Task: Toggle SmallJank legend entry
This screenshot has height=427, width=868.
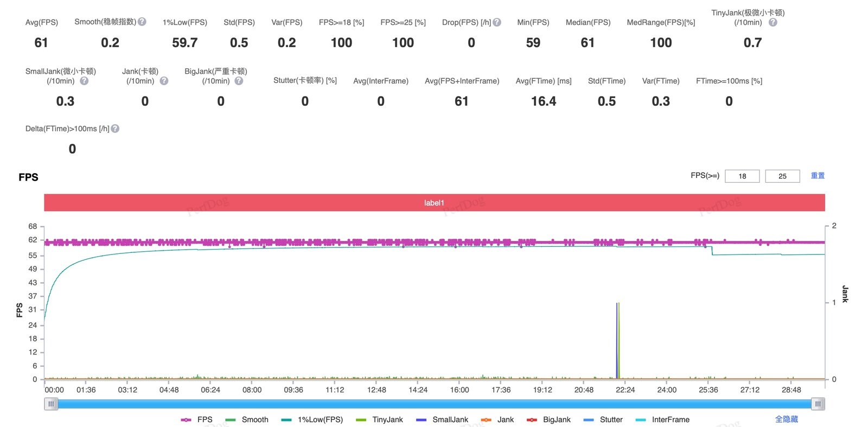Action: pos(442,419)
